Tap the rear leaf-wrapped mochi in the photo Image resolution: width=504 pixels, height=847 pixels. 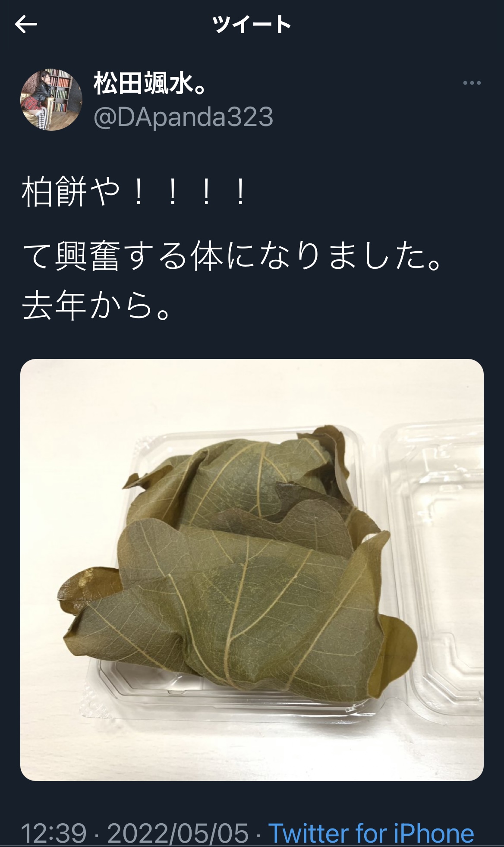(x=242, y=483)
